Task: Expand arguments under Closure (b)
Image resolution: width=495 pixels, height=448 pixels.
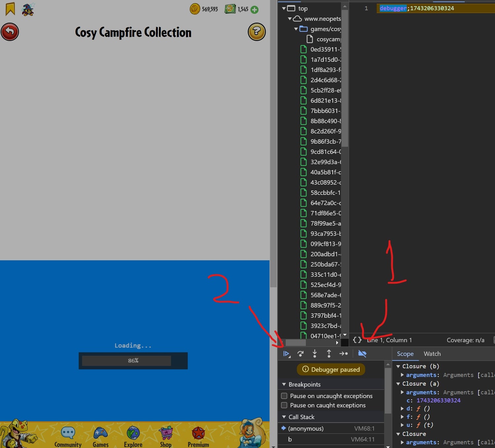Action: [x=402, y=375]
